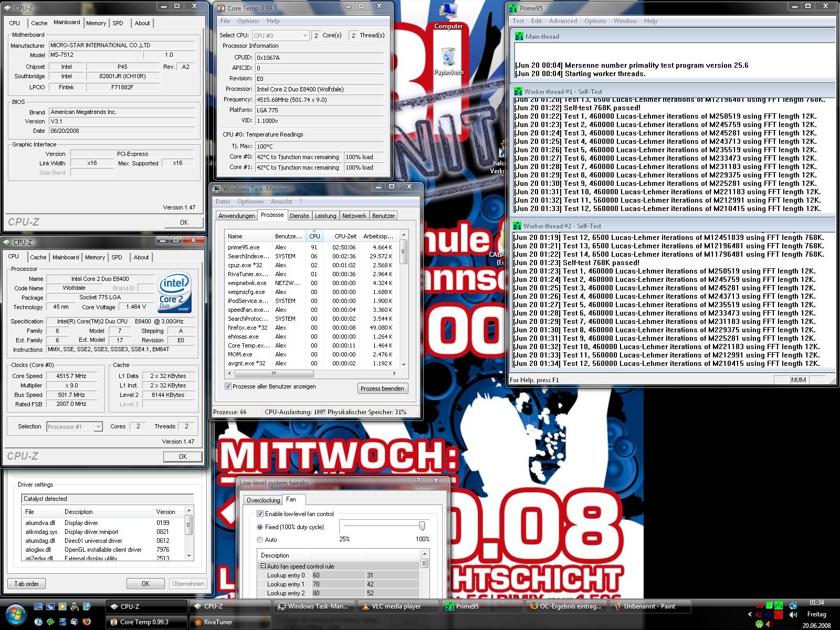Viewport: 840px width, 630px height.
Task: Open the Computer desktop icon
Action: [448, 16]
